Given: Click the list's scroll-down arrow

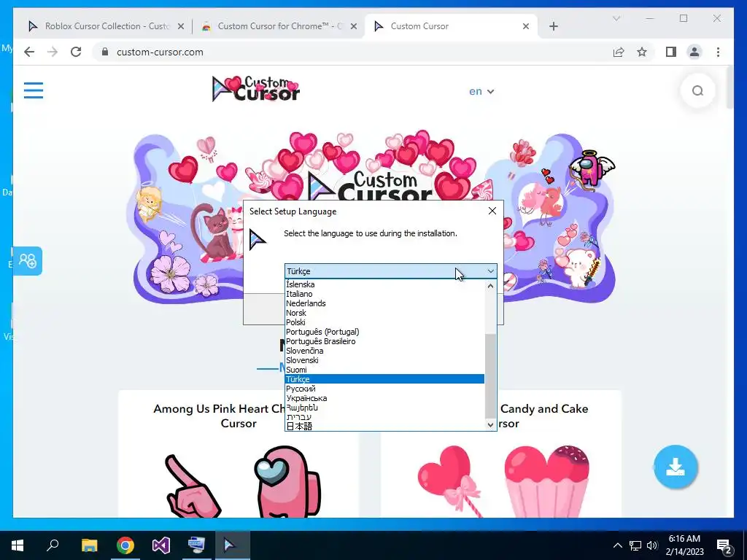Looking at the screenshot, I should click(490, 425).
